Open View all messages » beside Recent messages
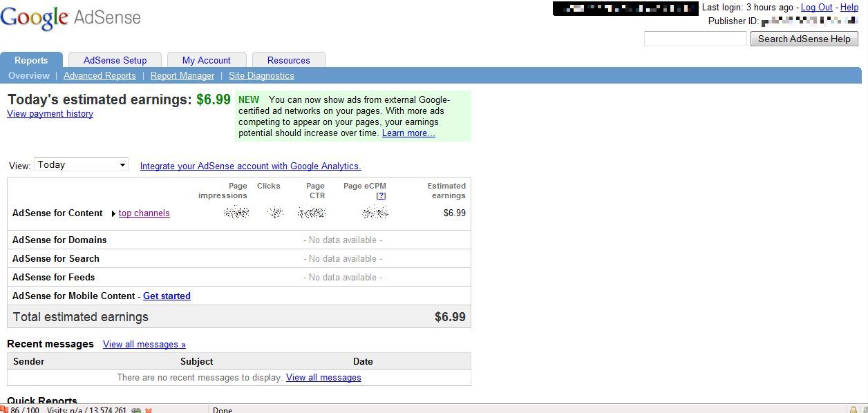Image resolution: width=868 pixels, height=413 pixels. 144,344
